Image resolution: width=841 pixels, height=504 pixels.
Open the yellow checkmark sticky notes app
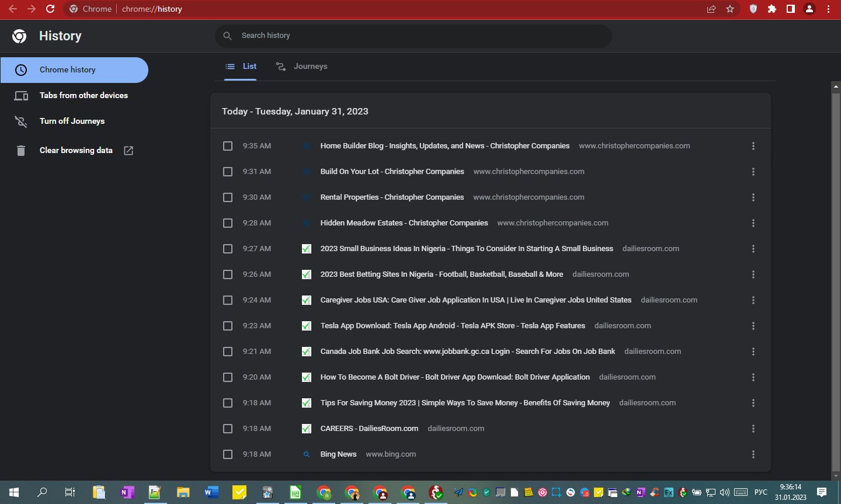coord(239,492)
